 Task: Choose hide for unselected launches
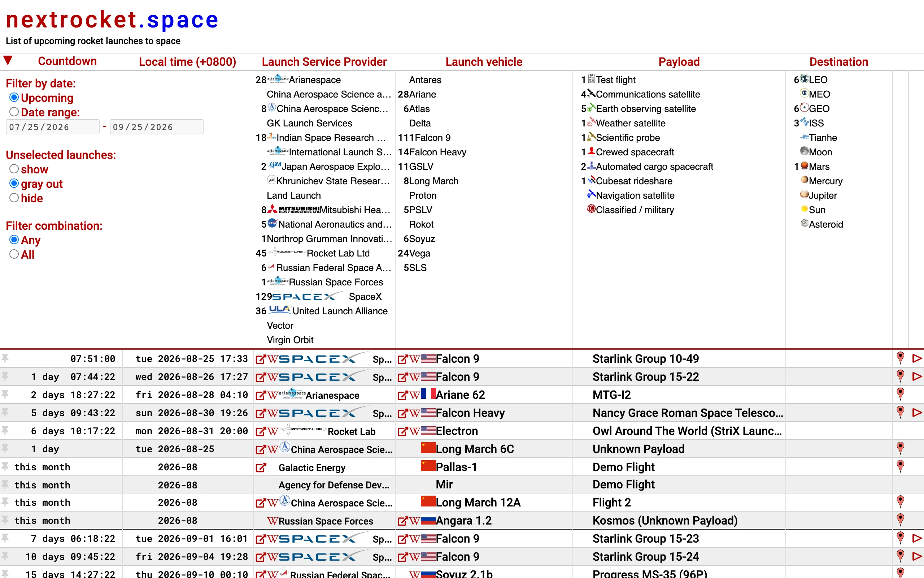click(14, 198)
